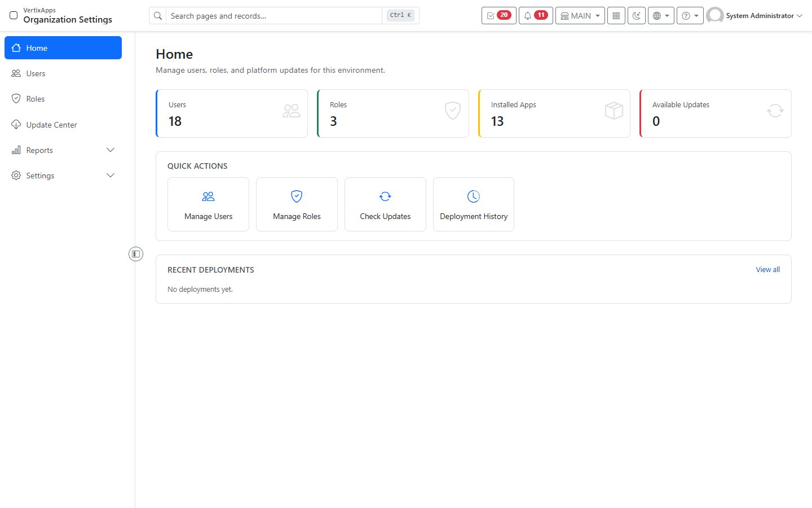812x508 pixels.
Task: Expand the Reports sidebar section
Action: click(x=63, y=150)
